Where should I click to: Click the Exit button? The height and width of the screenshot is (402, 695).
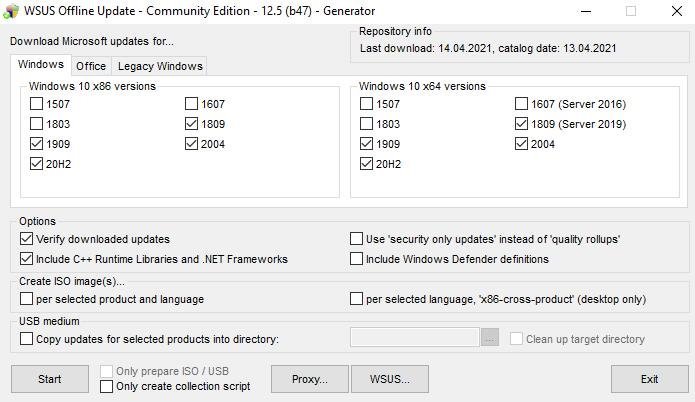tap(649, 379)
